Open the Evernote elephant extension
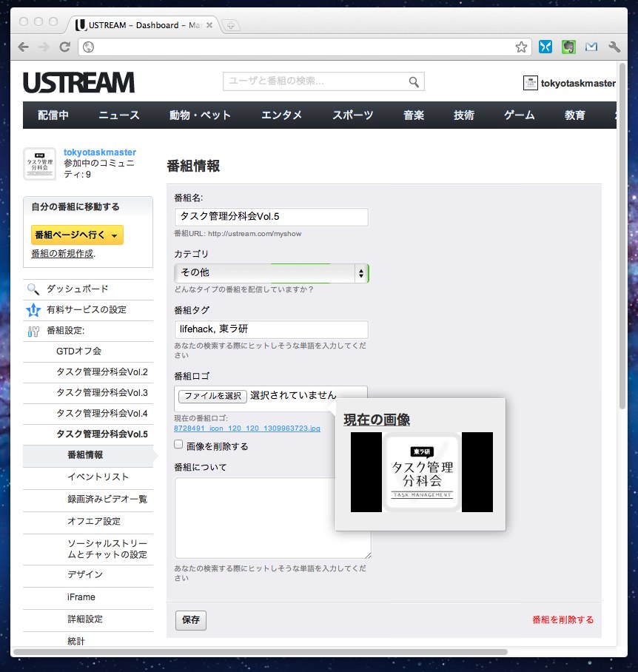Viewport: 638px width, 672px height. pyautogui.click(x=568, y=47)
